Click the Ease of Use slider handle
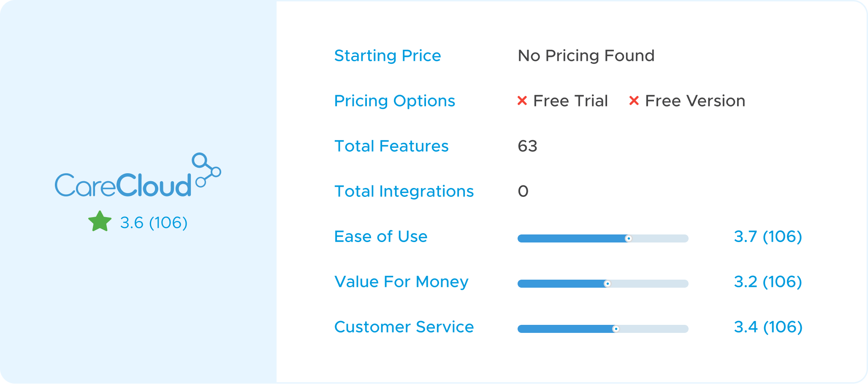The height and width of the screenshot is (384, 868). (x=629, y=239)
